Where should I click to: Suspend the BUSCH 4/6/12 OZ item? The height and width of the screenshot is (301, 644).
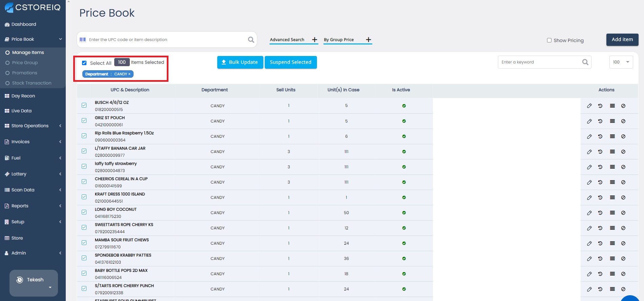[x=623, y=106]
